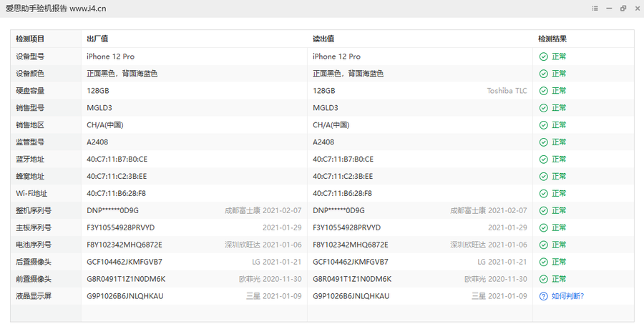Click the factory Wi-Fi address 40:C7:11:B6:28:F8
Image resolution: width=644 pixels, height=324 pixels.
tap(117, 193)
